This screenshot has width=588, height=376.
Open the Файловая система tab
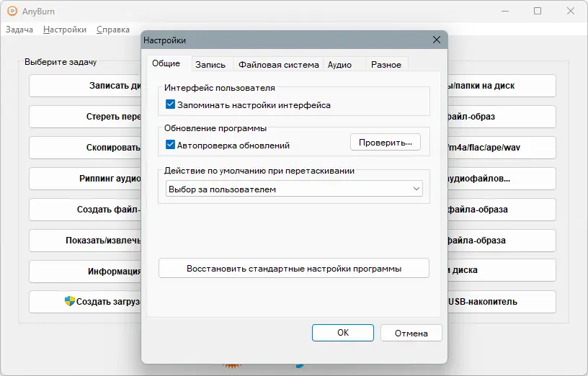point(279,65)
